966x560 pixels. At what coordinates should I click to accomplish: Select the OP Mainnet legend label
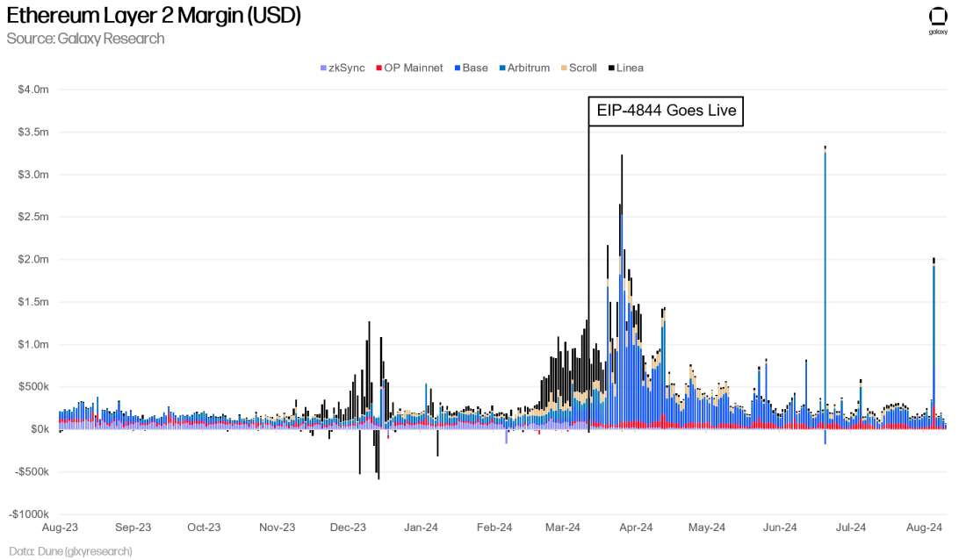(414, 68)
